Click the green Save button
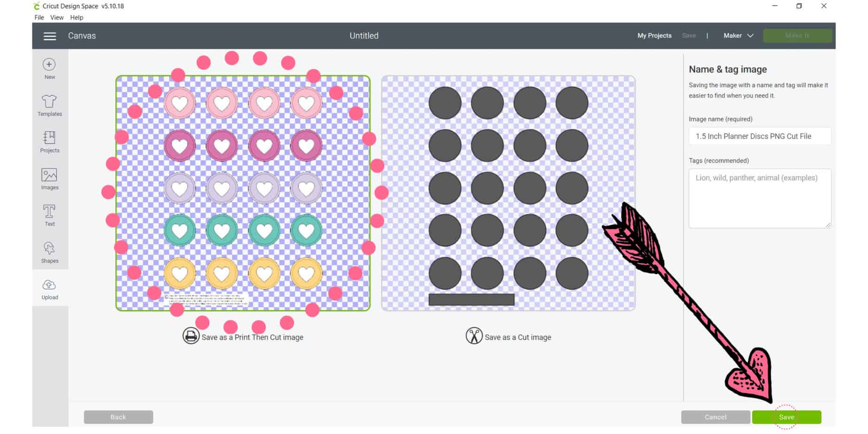 786,417
